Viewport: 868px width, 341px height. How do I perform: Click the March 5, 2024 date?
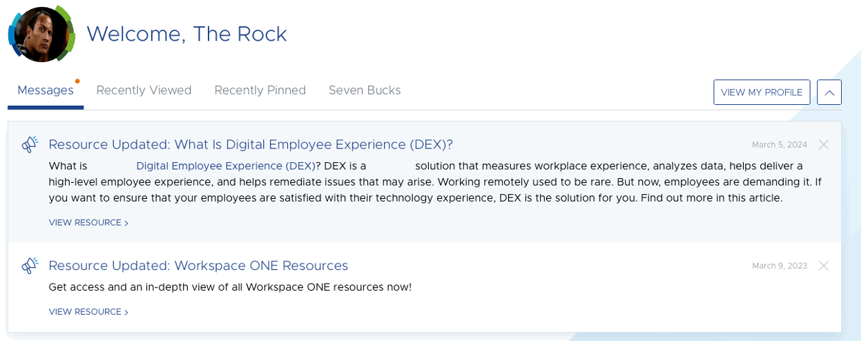click(779, 145)
